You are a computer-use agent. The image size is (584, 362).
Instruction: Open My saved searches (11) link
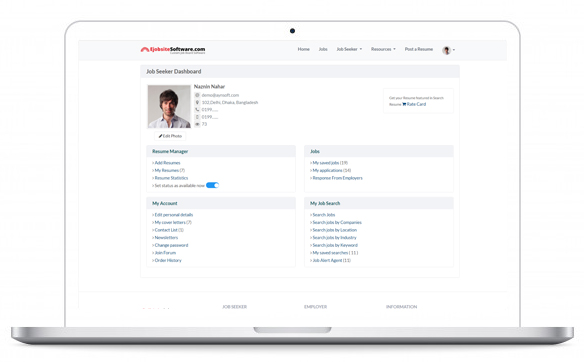tap(335, 253)
